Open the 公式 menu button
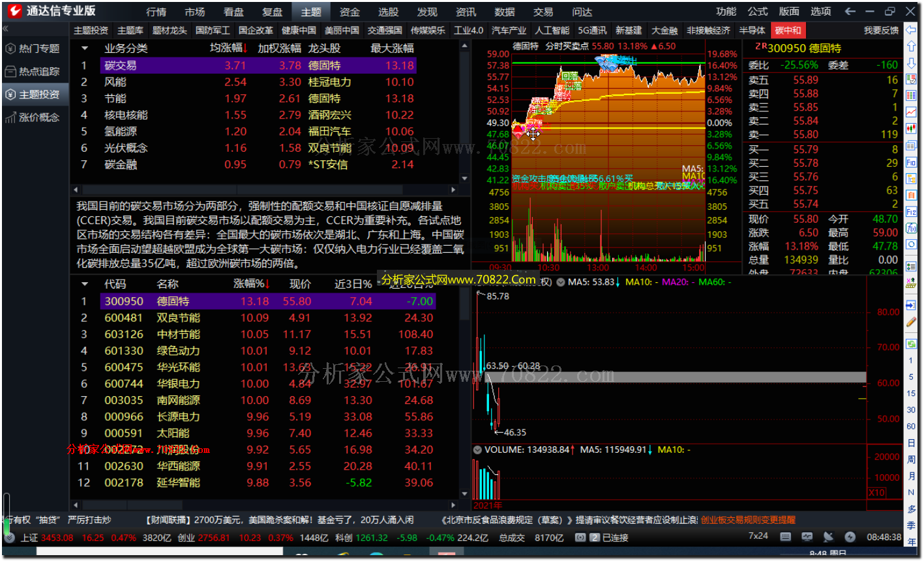 point(758,11)
